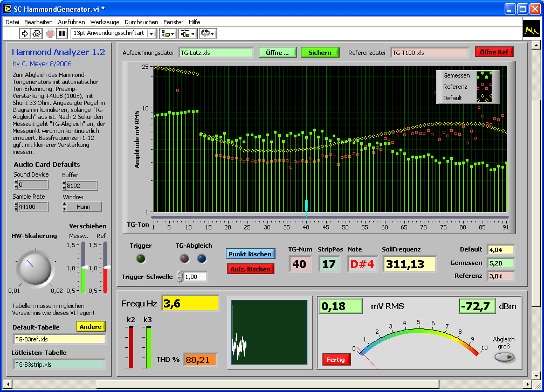544x392 pixels.
Task: Click the Aufz. löschen button
Action: (251, 269)
